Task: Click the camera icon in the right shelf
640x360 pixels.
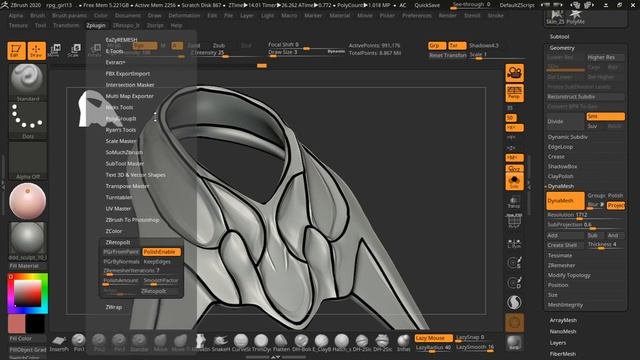Action: point(514,73)
